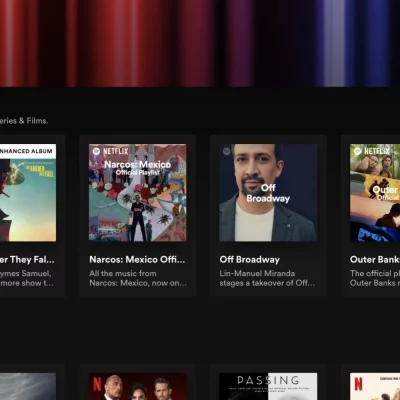Click the 'Narcos: Mexico Offi...' title

click(137, 260)
